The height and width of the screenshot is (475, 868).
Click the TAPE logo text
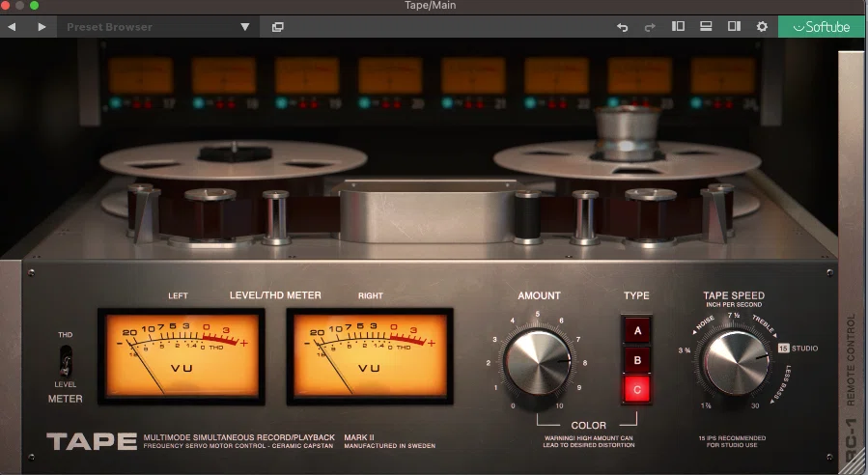coord(92,441)
